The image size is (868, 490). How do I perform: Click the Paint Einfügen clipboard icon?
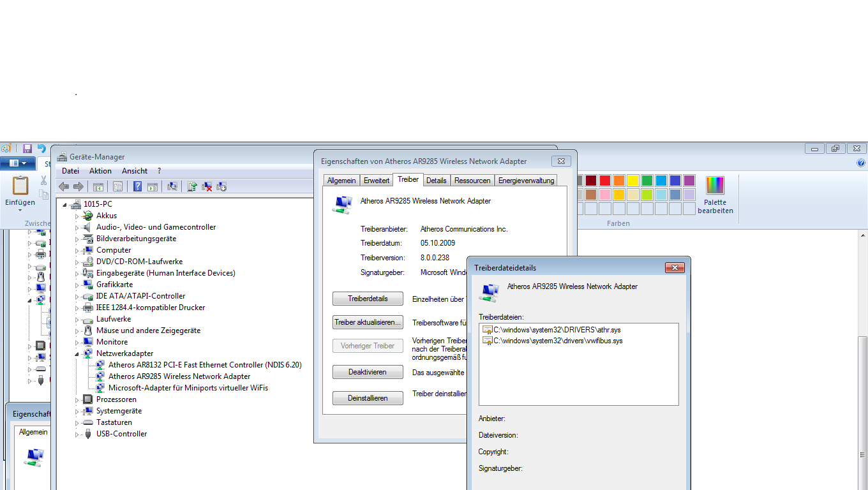pos(20,185)
